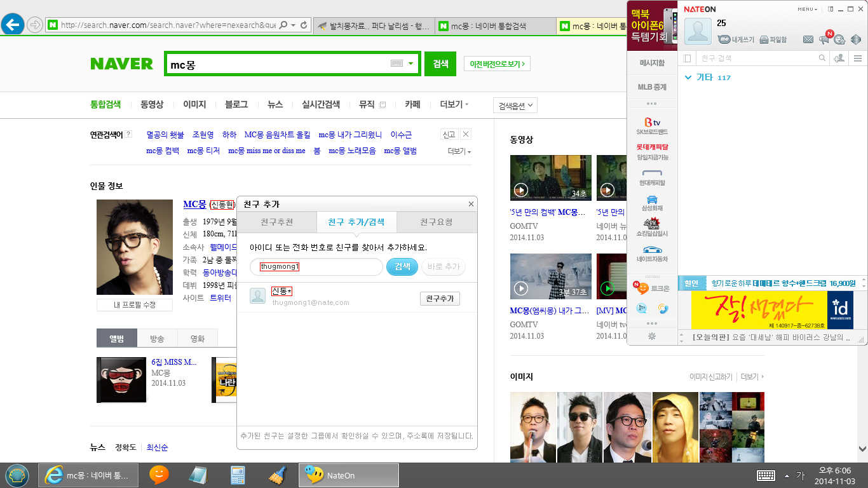
Task: Open 네이트자동차 sidebar shortcut
Action: tap(652, 254)
